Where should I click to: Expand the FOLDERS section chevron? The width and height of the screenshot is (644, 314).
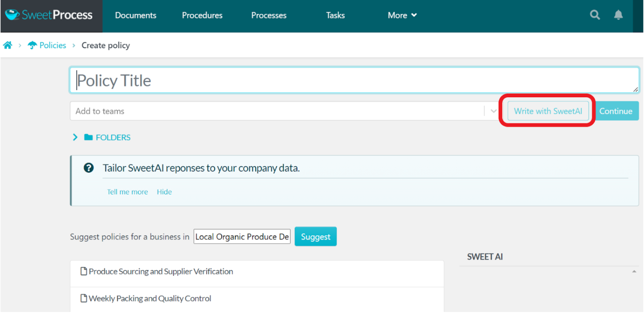[75, 137]
